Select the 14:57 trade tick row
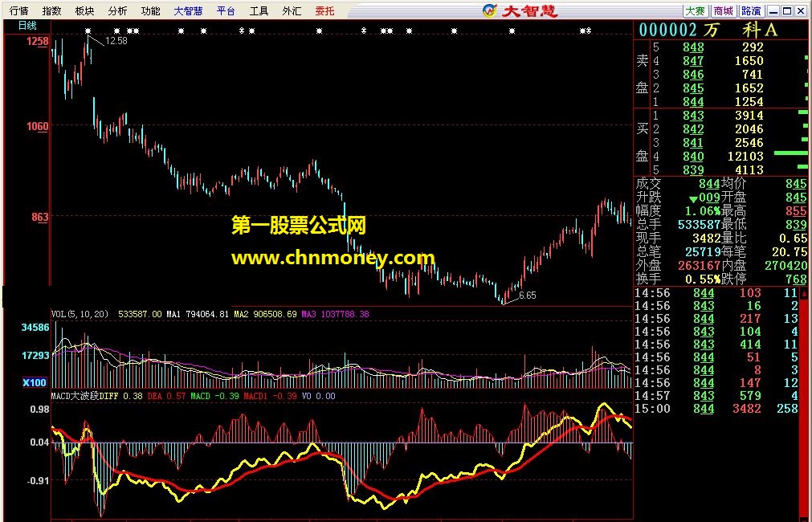Viewport: 812px width, 522px height. coord(716,396)
